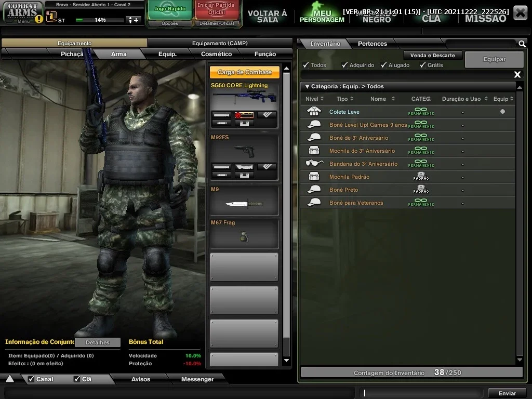532x399 pixels.
Task: Click the loadout list scroll up arrow
Action: 286,69
